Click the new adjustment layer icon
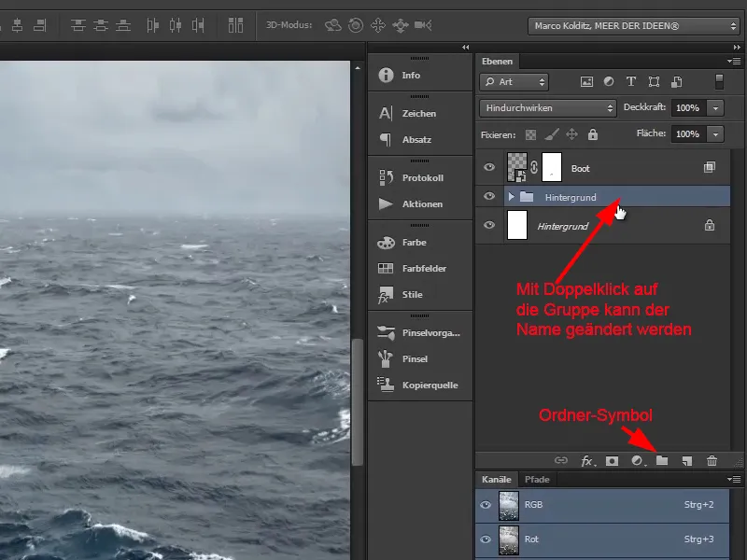 tap(636, 460)
